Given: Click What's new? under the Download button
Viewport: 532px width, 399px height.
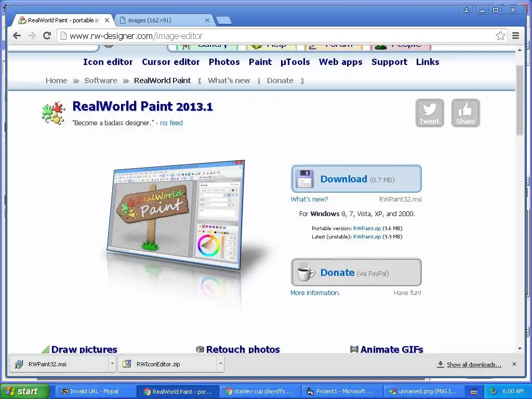Looking at the screenshot, I should (x=309, y=199).
